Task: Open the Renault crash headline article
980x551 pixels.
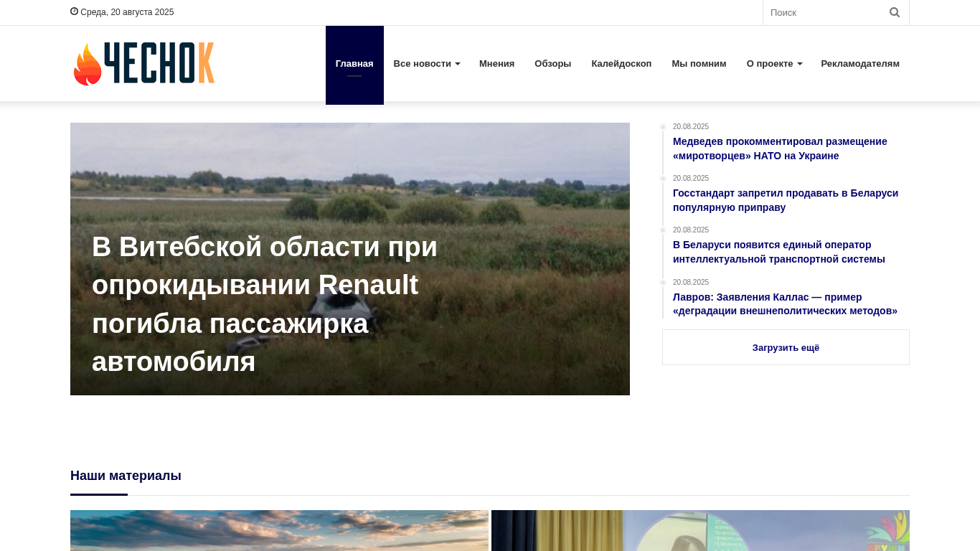Action: 265,304
